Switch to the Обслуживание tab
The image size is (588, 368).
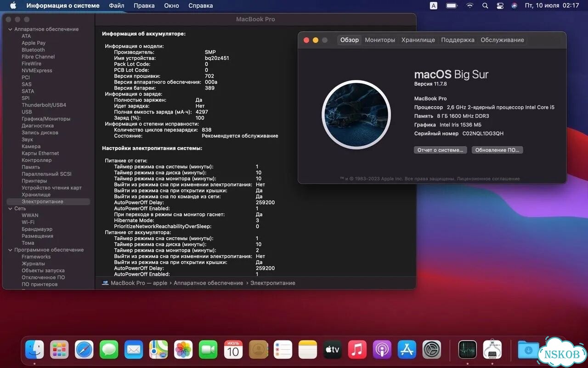point(502,40)
